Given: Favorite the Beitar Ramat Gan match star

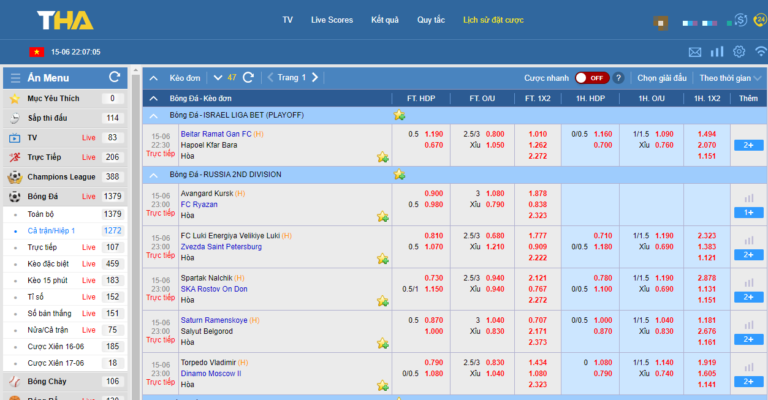Looking at the screenshot, I should (382, 157).
